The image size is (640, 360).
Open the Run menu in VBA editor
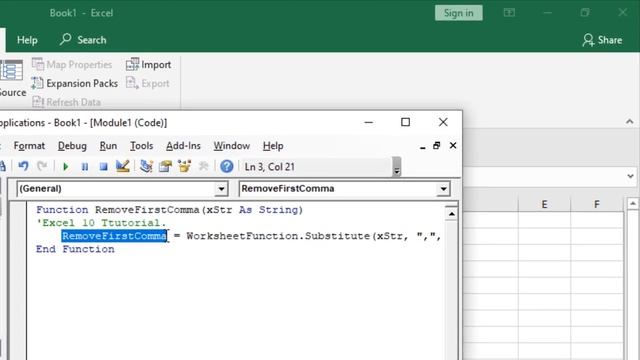tap(108, 146)
